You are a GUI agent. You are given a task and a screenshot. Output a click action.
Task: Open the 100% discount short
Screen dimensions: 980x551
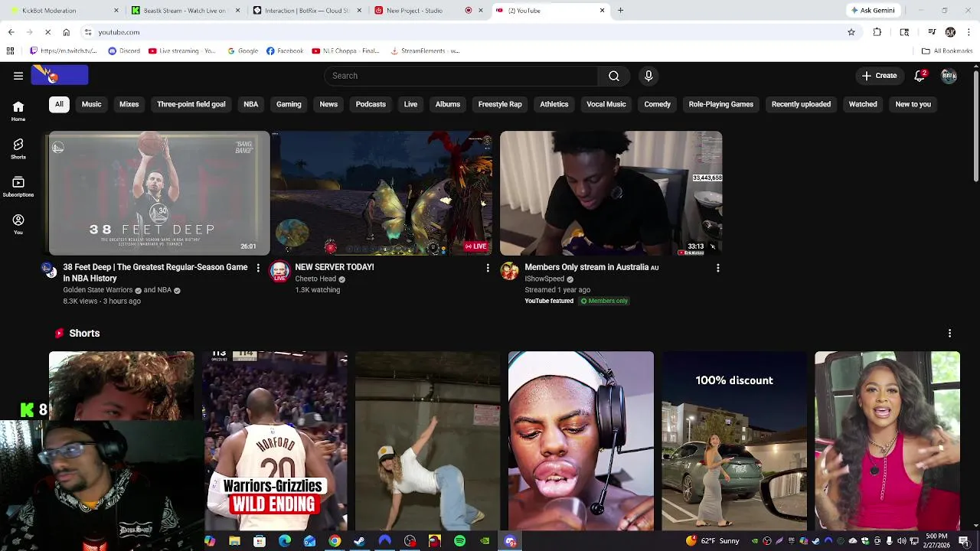tap(734, 441)
